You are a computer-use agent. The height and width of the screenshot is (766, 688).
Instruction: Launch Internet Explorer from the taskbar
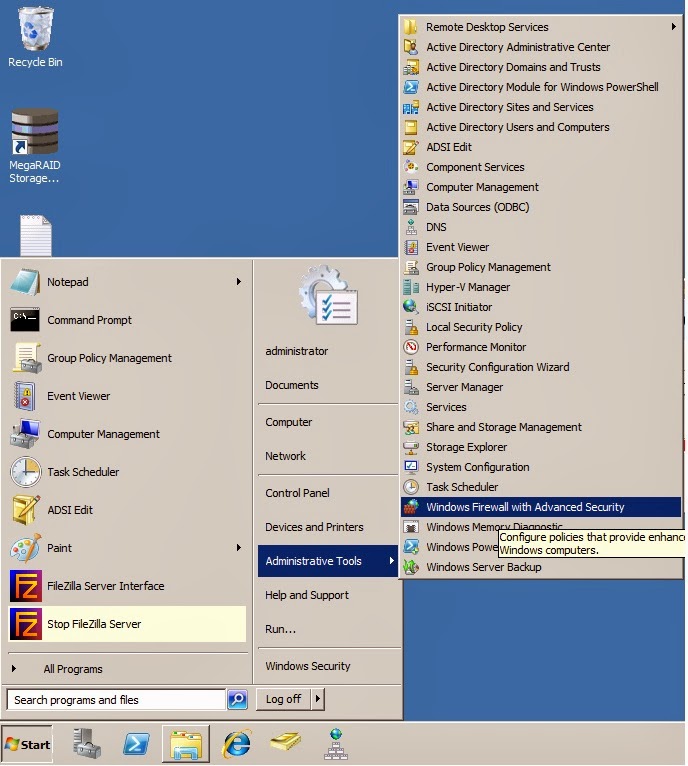coord(236,744)
